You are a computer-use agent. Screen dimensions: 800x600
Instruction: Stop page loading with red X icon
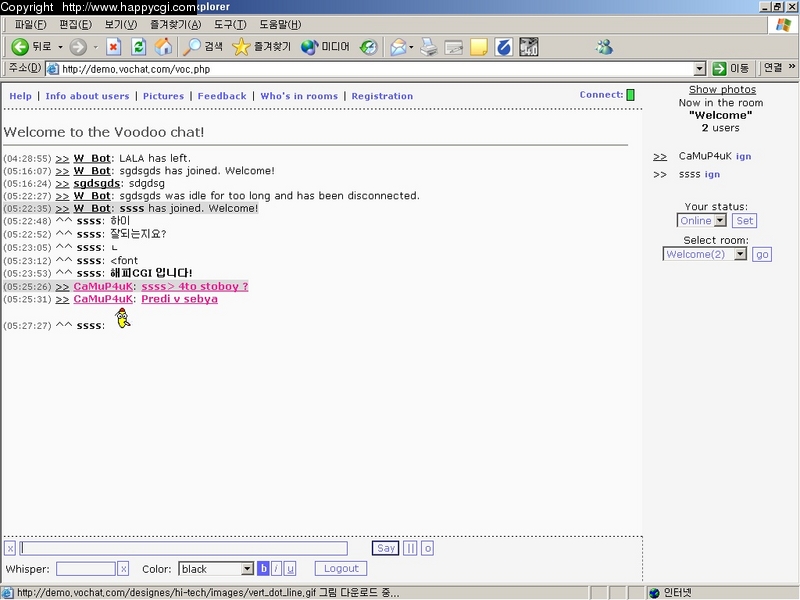coord(113,47)
